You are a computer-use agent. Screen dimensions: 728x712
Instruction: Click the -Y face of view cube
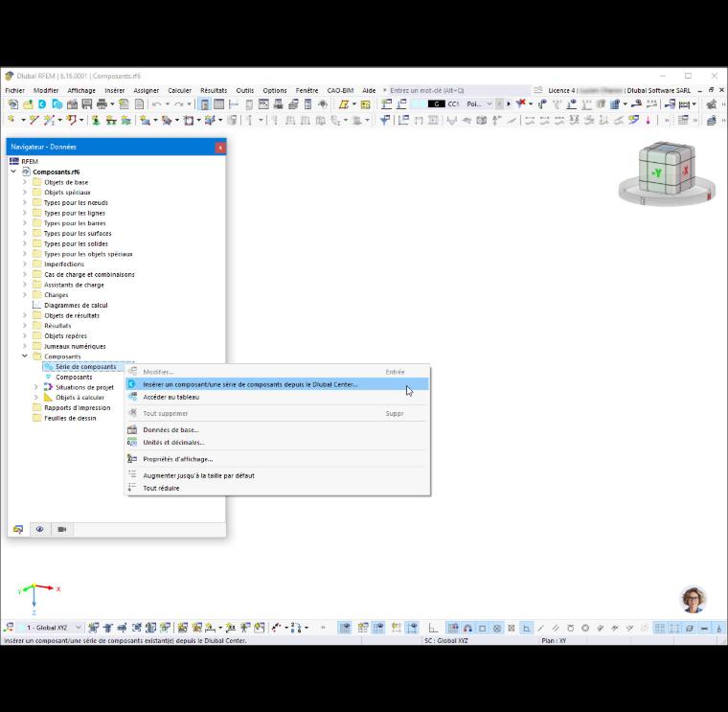click(x=656, y=173)
